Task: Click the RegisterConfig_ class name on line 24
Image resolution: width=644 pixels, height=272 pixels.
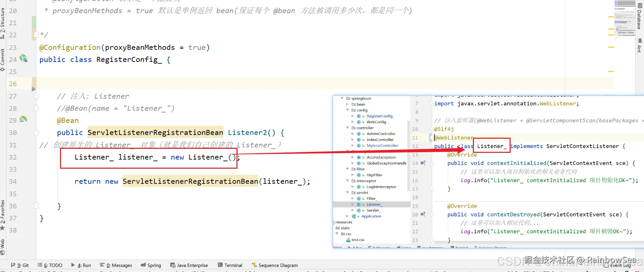Action: (x=129, y=60)
